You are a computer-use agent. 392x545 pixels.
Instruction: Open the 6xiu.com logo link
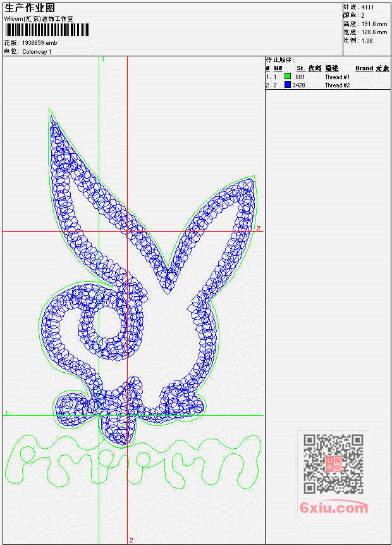[x=334, y=508]
